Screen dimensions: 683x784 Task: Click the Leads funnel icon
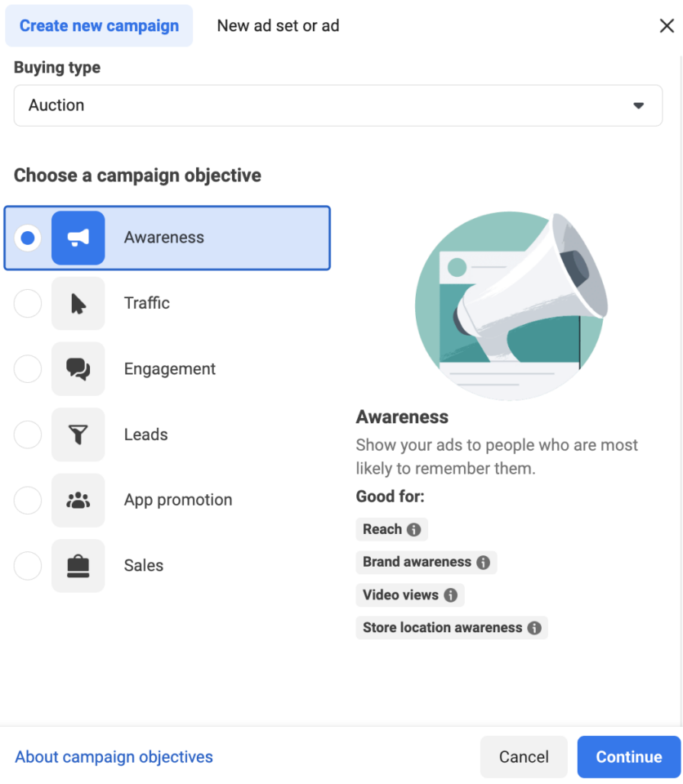pyautogui.click(x=78, y=434)
